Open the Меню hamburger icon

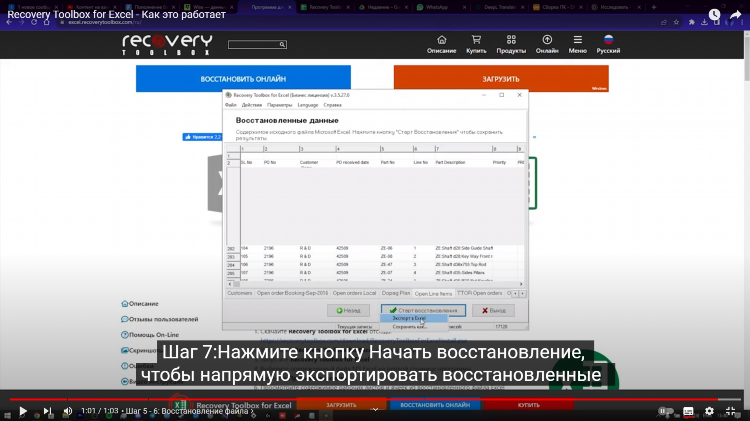click(577, 44)
